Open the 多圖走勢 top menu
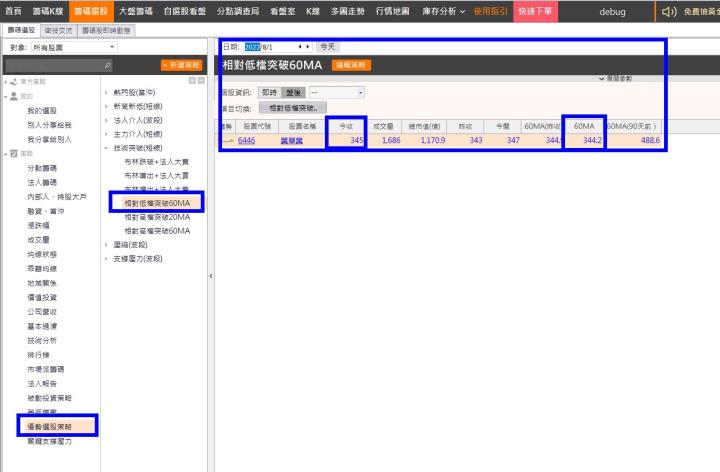This screenshot has height=472, width=720. [348, 11]
